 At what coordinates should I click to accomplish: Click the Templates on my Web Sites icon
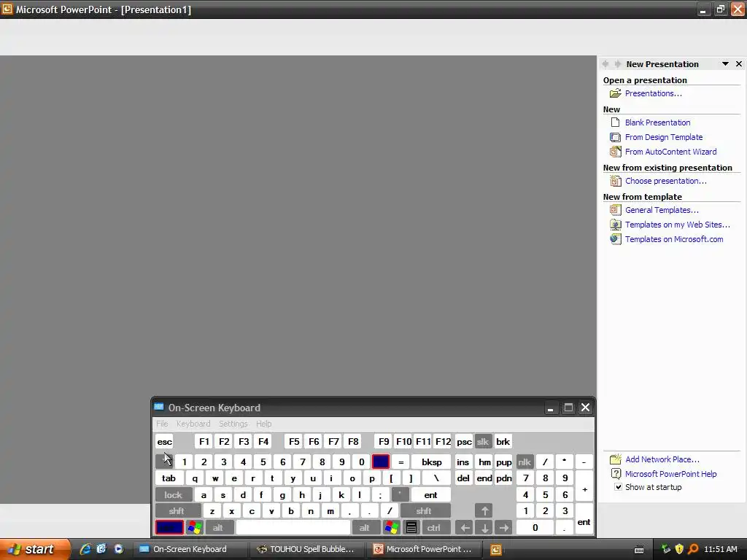click(616, 225)
